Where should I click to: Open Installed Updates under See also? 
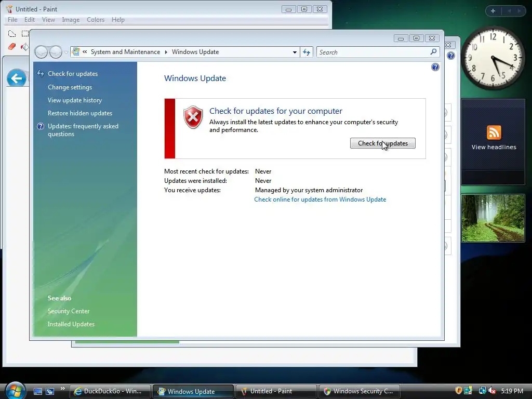[71, 324]
